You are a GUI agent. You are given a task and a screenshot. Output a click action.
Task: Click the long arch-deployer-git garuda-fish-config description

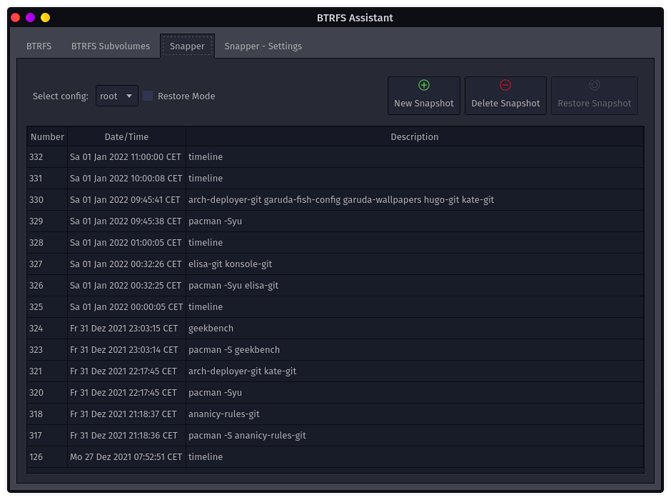click(341, 200)
